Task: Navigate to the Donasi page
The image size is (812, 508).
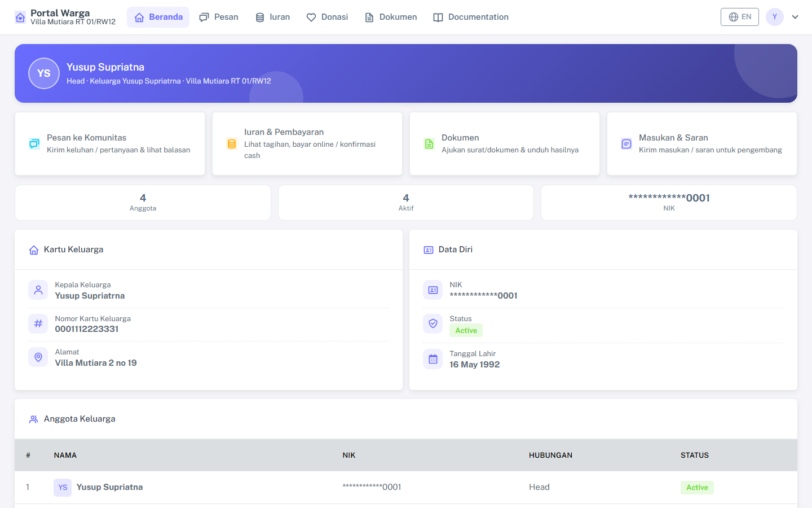Action: point(327,17)
